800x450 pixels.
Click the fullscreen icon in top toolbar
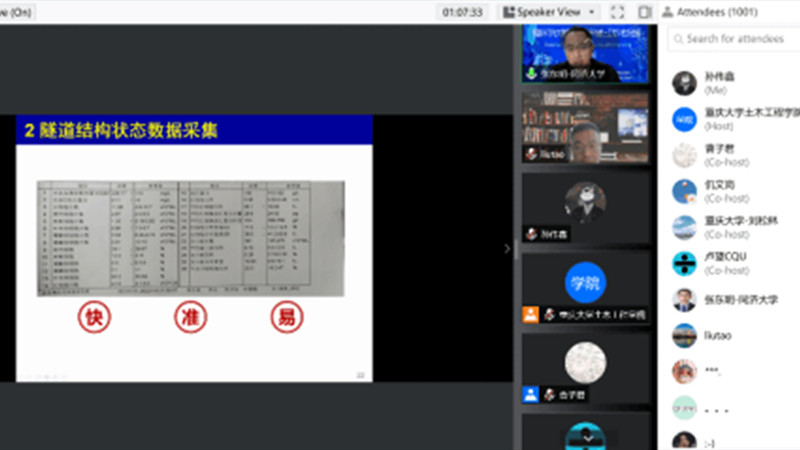click(617, 12)
